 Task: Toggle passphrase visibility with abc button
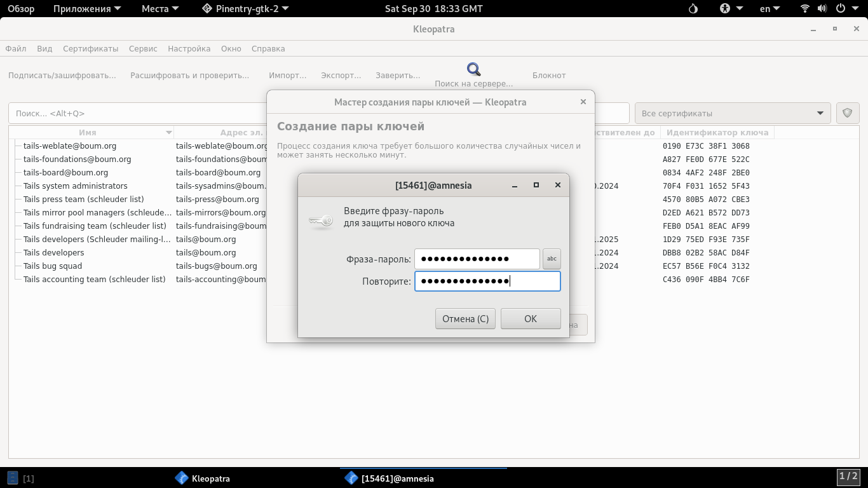pos(552,259)
